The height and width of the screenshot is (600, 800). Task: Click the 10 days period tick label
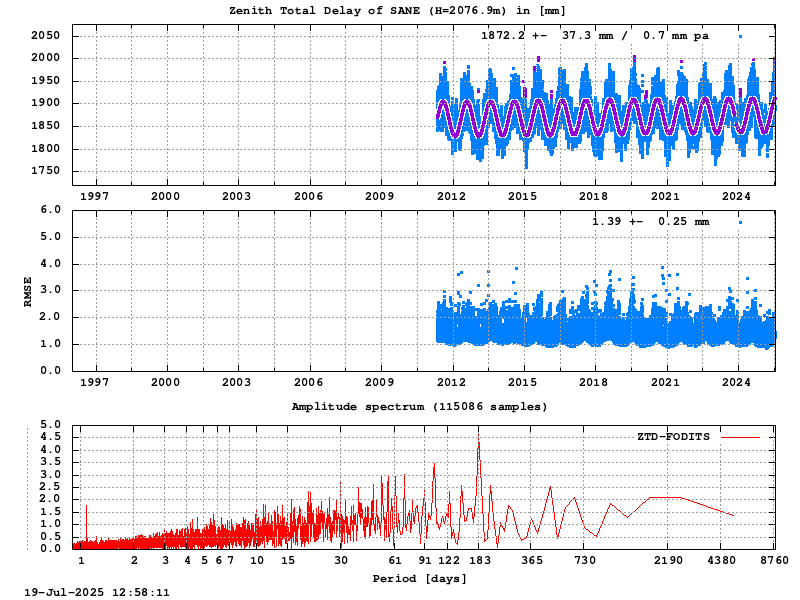(257, 561)
